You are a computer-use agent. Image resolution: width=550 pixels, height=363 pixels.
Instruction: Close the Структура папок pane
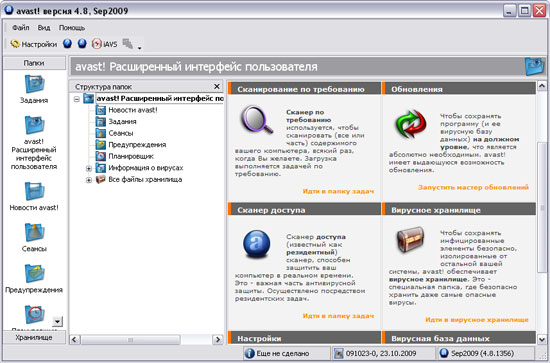(x=217, y=86)
